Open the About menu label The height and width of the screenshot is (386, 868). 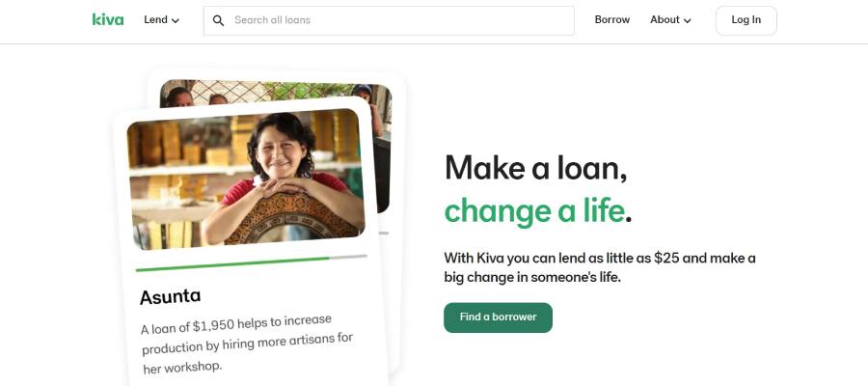[x=665, y=20]
